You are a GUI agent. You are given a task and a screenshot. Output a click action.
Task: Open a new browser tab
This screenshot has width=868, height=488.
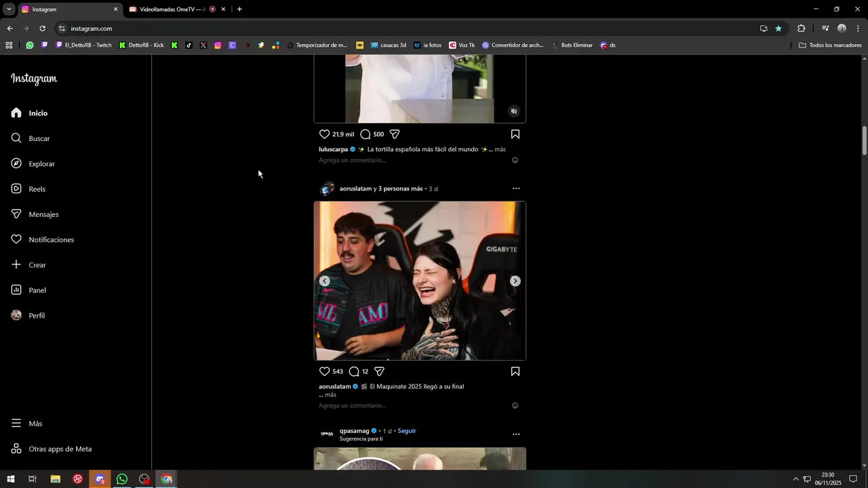tap(239, 9)
